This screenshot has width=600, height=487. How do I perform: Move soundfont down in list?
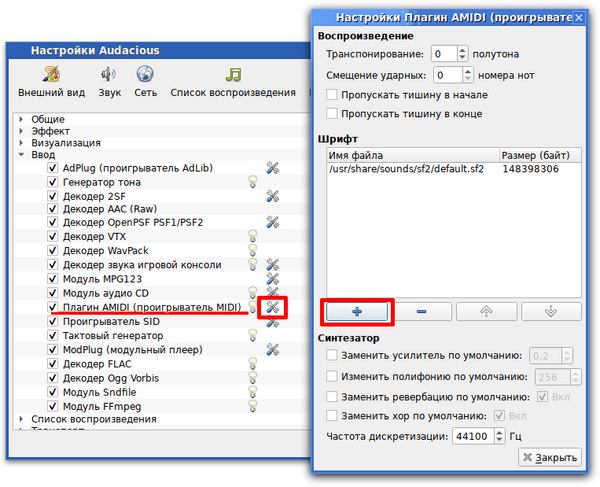pos(551,312)
